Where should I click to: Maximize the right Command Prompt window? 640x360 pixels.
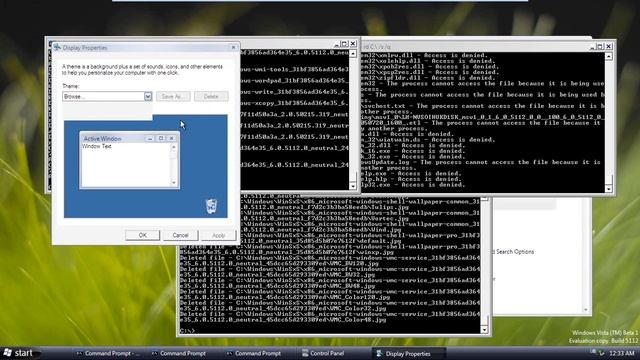tap(600, 46)
